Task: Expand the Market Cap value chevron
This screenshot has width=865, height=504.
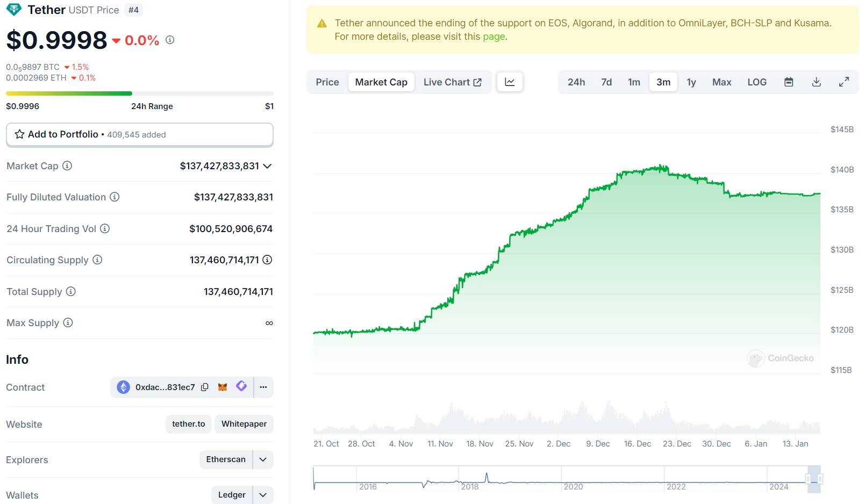Action: [267, 166]
